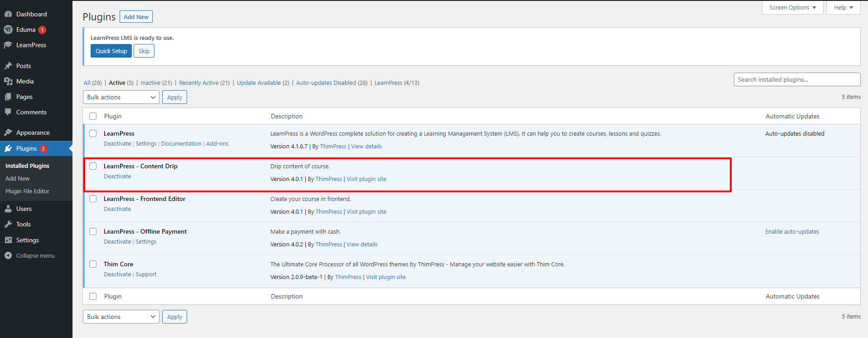Tick the LearnPress plugin checkbox
This screenshot has width=868, height=338.
[93, 133]
